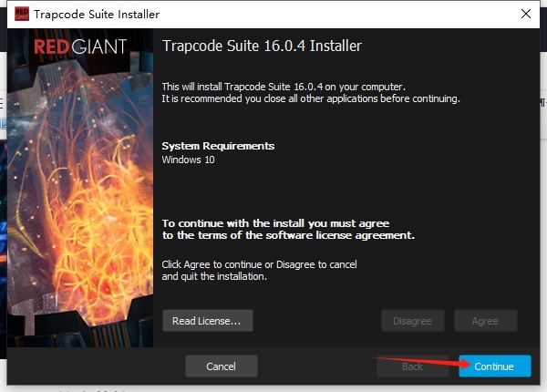Click the Red Giant icon in title bar
This screenshot has height=392, width=547.
pos(17,14)
